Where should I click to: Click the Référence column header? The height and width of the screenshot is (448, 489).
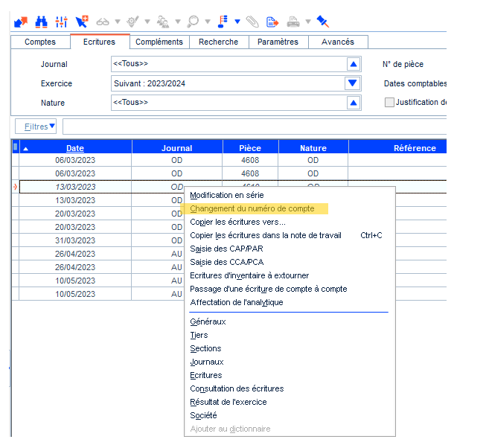(414, 148)
